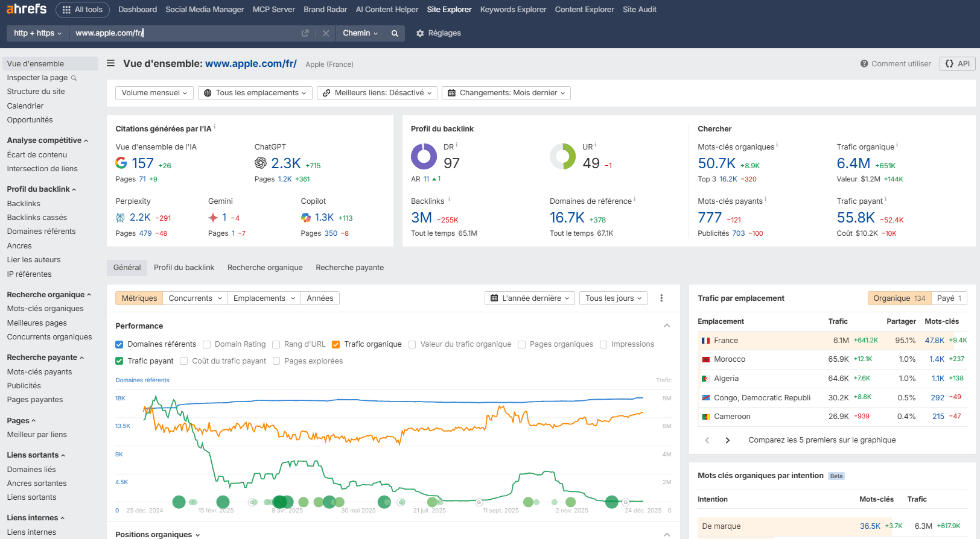Open the Volume mensuel dropdown
This screenshot has height=539, width=980.
coord(154,93)
